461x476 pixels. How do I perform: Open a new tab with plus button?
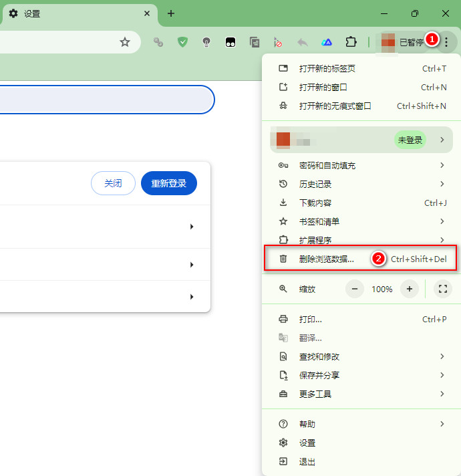(171, 13)
